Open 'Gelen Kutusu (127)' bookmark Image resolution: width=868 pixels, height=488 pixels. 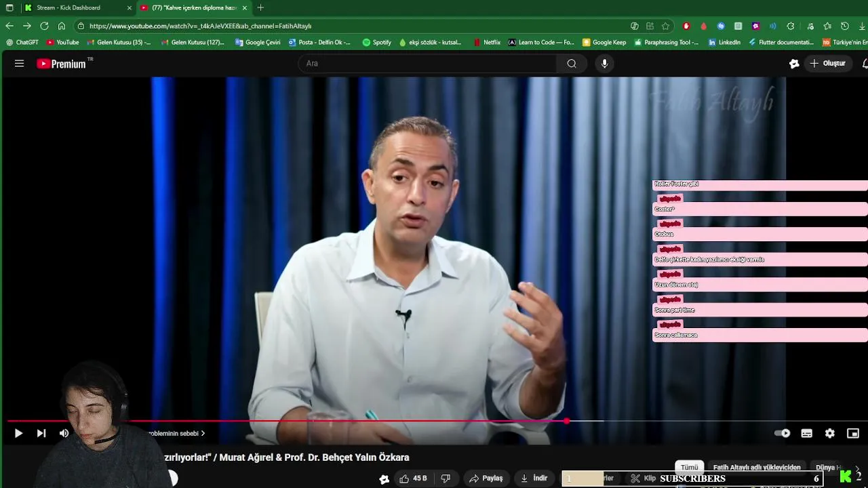pos(193,42)
